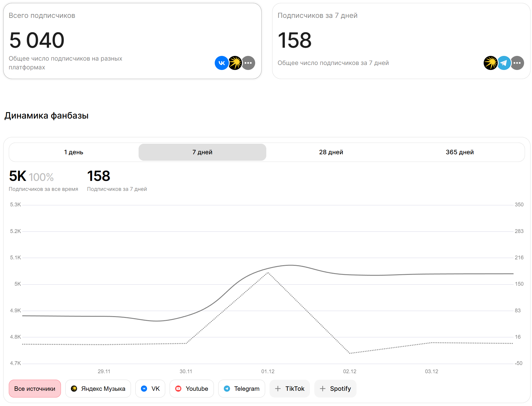Click Telegram icon in 7-day subscribers card
The height and width of the screenshot is (406, 532).
(x=504, y=63)
